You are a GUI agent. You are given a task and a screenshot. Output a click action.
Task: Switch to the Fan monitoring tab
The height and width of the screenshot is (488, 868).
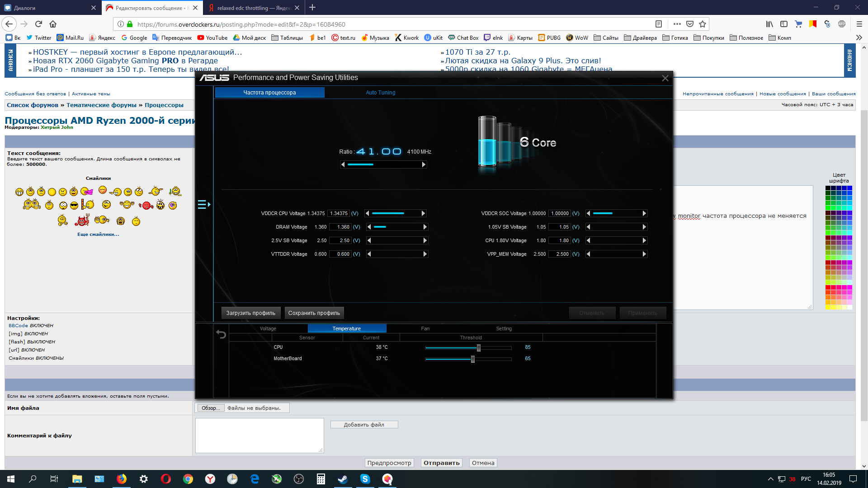click(425, 328)
